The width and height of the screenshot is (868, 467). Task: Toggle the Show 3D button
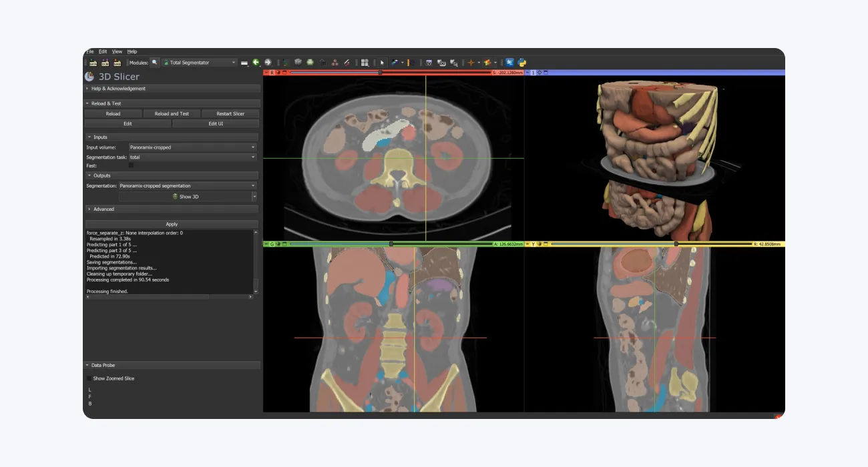pos(186,196)
